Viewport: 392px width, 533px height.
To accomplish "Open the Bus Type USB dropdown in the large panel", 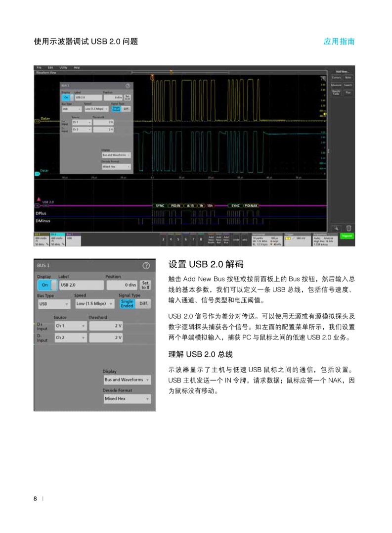I will point(54,304).
